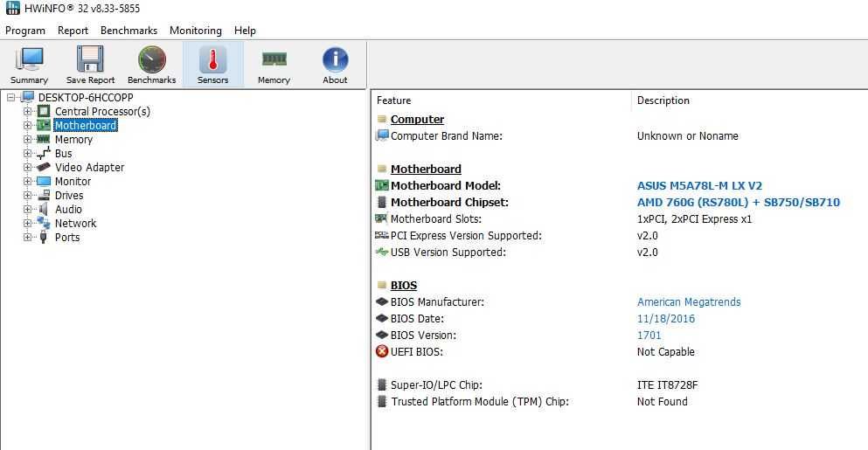The image size is (868, 450).
Task: Click the Description column header
Action: pos(663,100)
